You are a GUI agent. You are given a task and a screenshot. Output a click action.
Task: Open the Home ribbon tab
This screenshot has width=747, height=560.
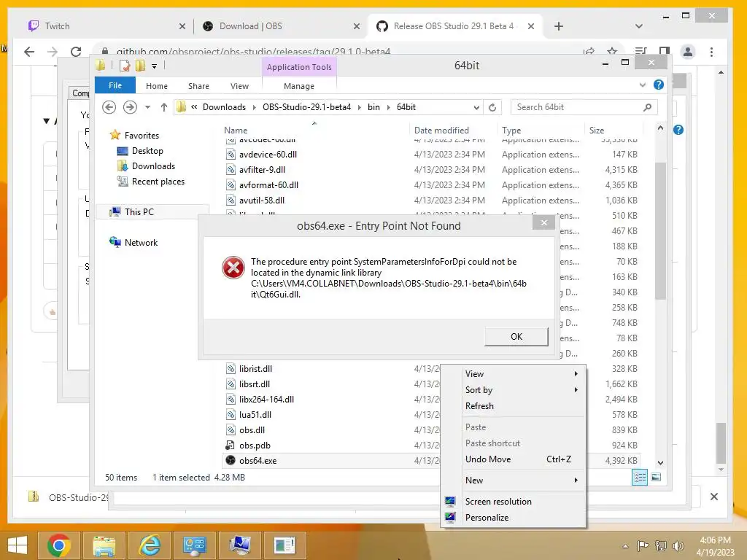pyautogui.click(x=157, y=86)
